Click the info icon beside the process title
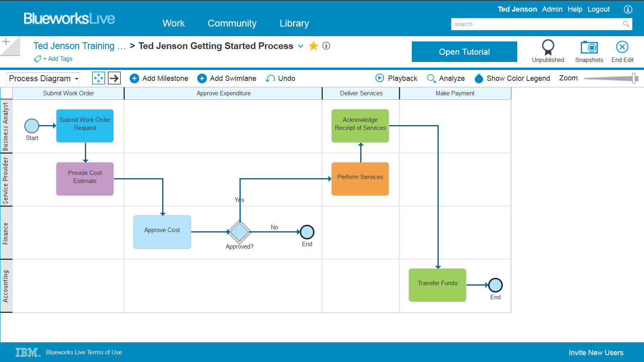Image resolution: width=644 pixels, height=362 pixels. (326, 46)
